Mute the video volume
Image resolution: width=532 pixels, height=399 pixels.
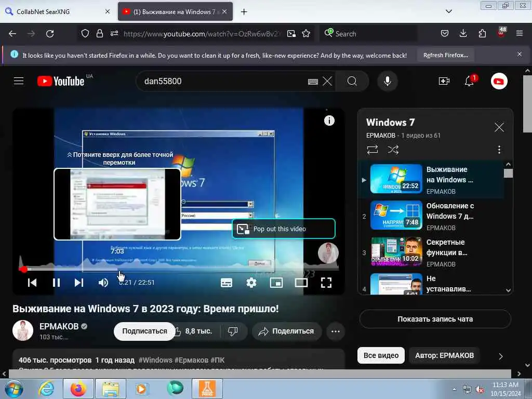[x=103, y=283]
